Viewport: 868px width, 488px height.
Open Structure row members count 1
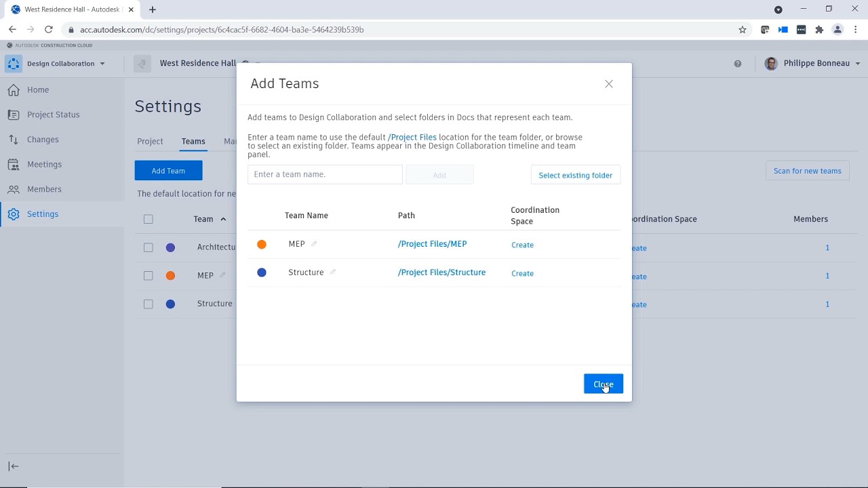click(x=827, y=304)
